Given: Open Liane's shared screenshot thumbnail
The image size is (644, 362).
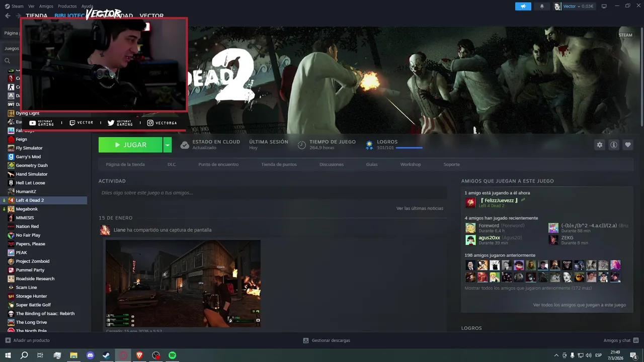Looking at the screenshot, I should click(183, 283).
